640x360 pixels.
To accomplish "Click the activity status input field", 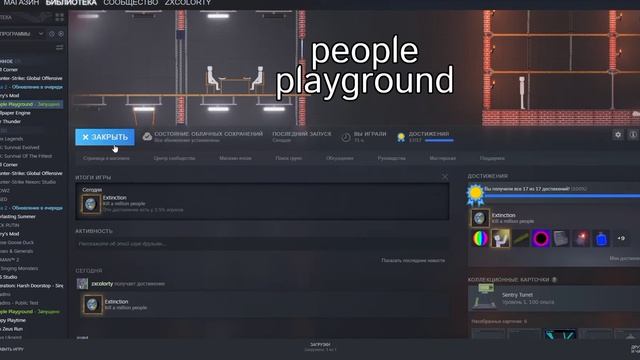I will point(262,244).
